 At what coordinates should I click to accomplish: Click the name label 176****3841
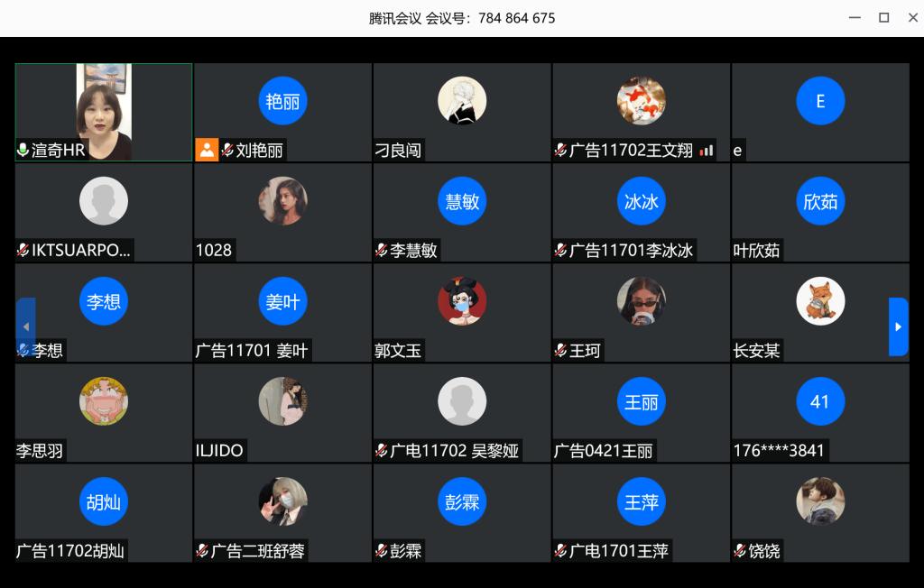(x=779, y=451)
